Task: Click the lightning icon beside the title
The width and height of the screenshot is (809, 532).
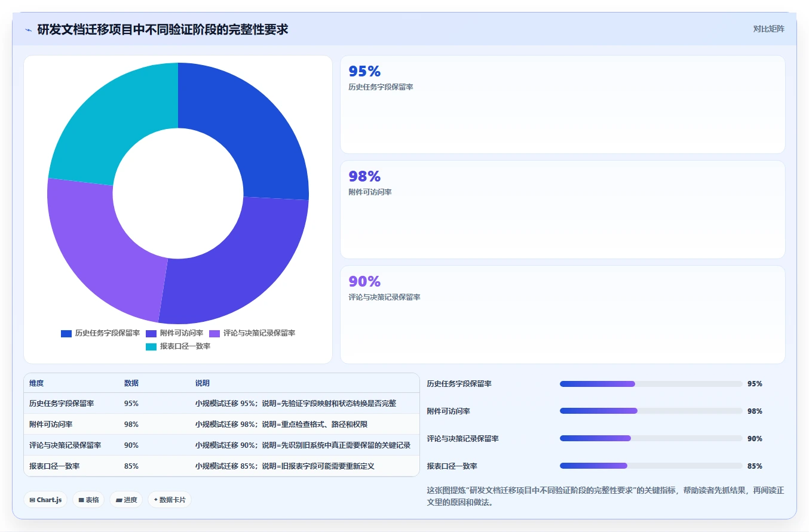Action: [x=28, y=29]
